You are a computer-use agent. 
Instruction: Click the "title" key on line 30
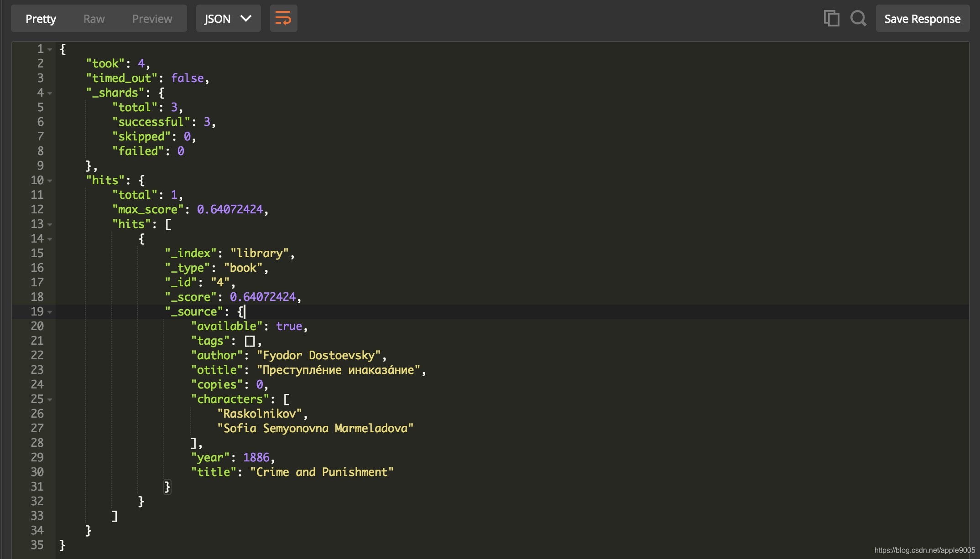214,472
